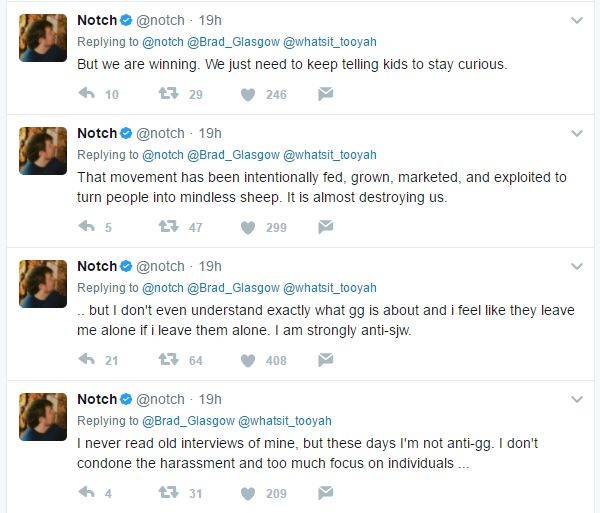Image resolution: width=600 pixels, height=513 pixels.
Task: Reply to the 'mindless sheep' tweet
Action: pos(86,227)
